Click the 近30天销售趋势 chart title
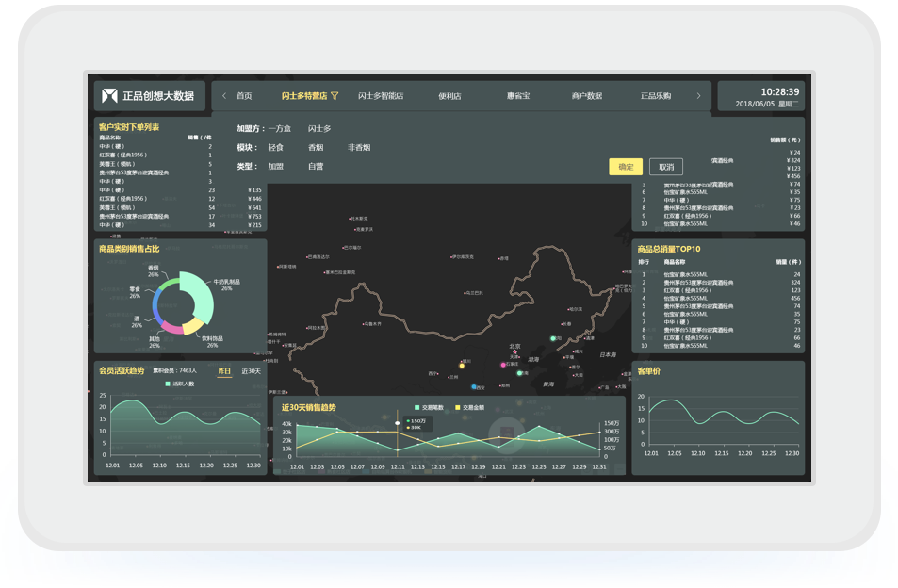Screen dimensions: 898x588 [309, 407]
